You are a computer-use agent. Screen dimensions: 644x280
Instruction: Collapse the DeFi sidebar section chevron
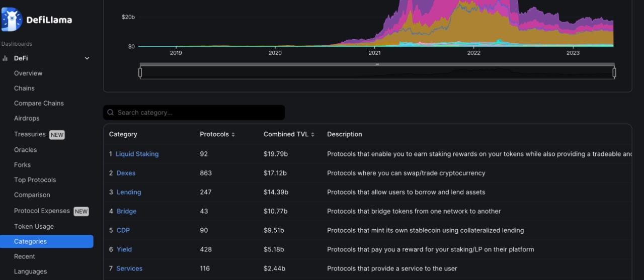[87, 58]
